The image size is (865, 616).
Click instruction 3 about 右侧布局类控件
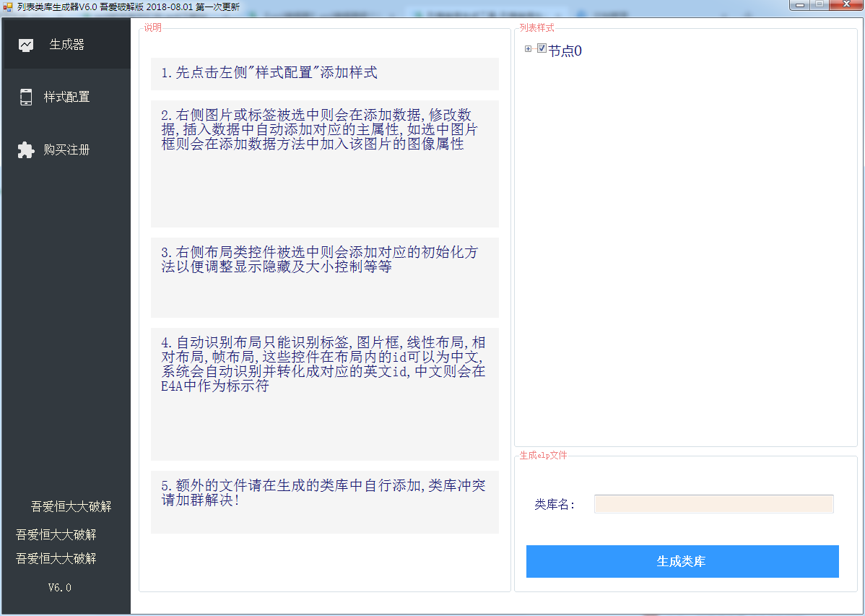324,277
